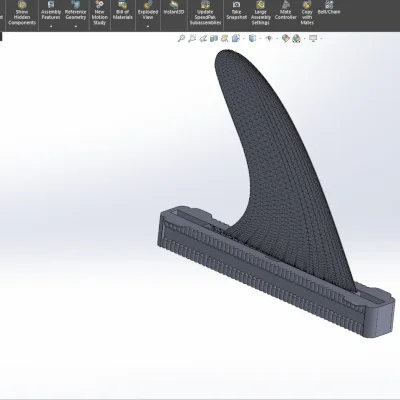This screenshot has height=400, width=400.
Task: Start a New Motion Study
Action: pos(100,14)
